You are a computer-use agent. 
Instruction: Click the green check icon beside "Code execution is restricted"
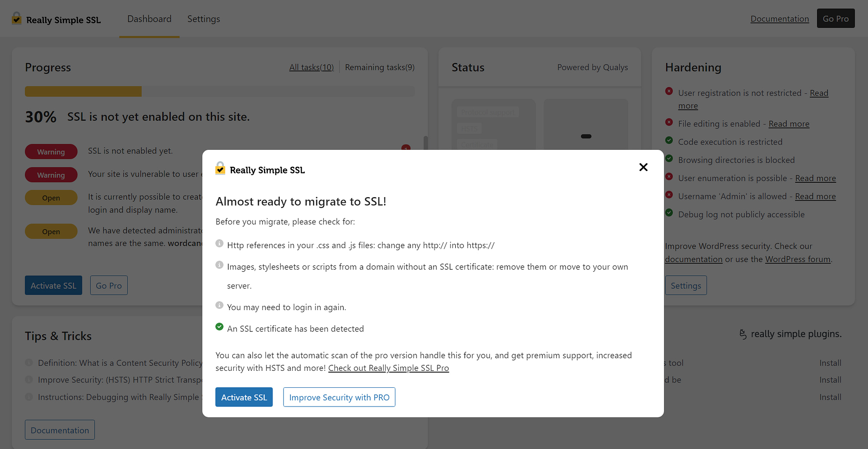point(668,140)
